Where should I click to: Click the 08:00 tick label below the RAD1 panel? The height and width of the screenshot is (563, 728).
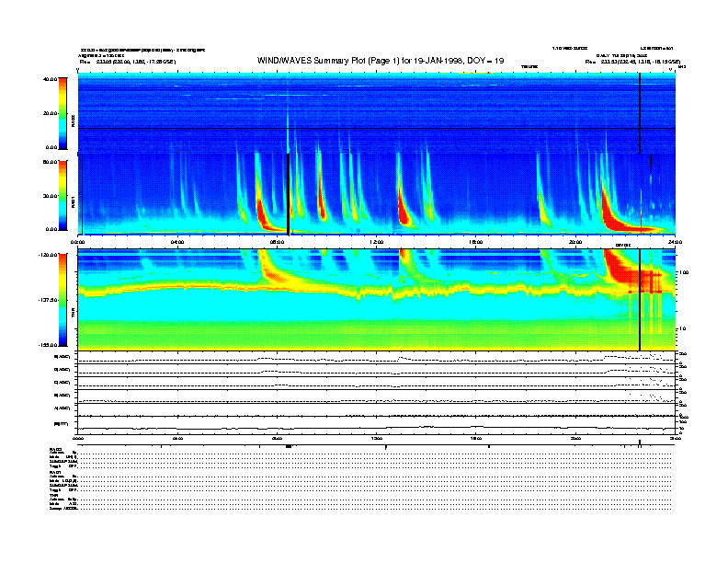click(x=277, y=242)
